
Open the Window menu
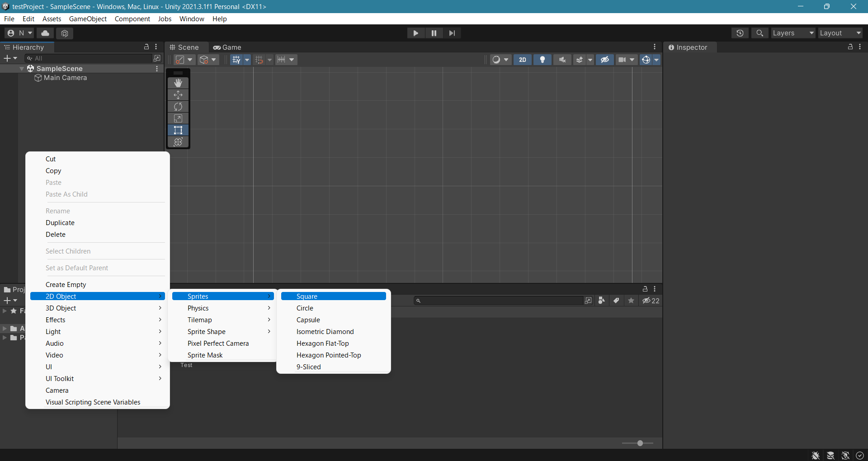pos(192,19)
